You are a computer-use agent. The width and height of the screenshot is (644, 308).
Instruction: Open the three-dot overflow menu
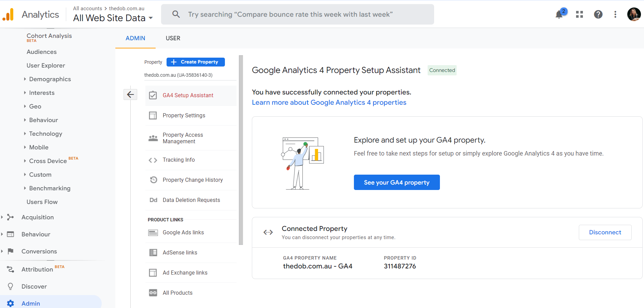(x=615, y=14)
